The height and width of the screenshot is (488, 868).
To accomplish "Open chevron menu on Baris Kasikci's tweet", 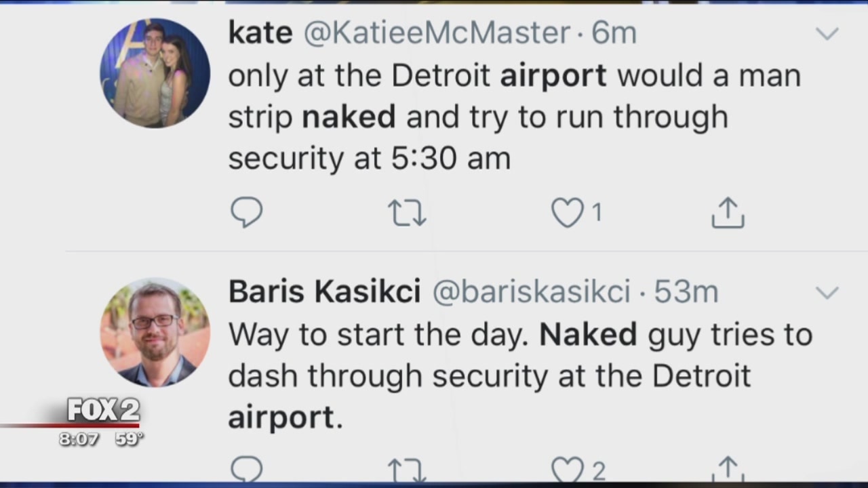I will 827,293.
